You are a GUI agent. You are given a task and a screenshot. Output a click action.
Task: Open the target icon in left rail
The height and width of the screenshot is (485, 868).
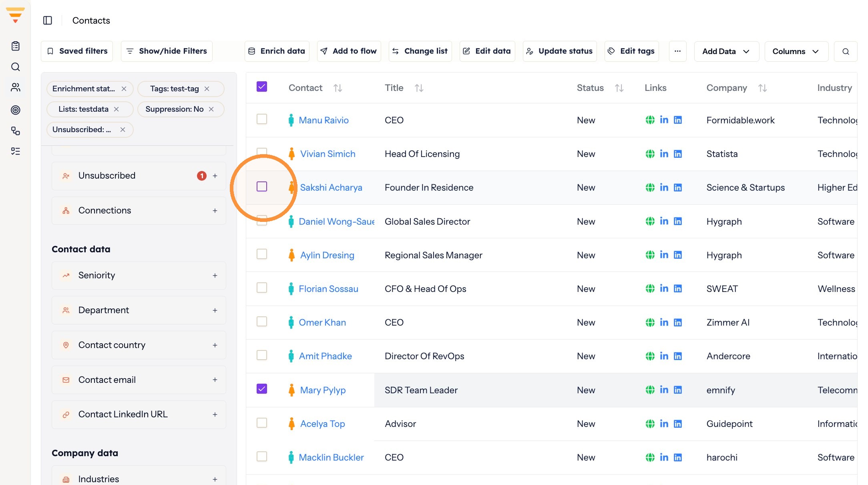point(16,110)
